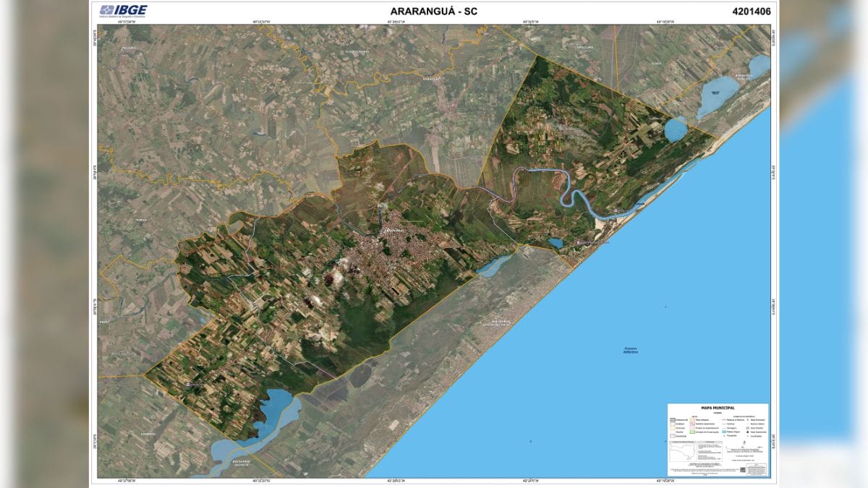Click the Rodovia Pavimentada symbol in the legend
Image resolution: width=868 pixels, height=488 pixels.
723,419
